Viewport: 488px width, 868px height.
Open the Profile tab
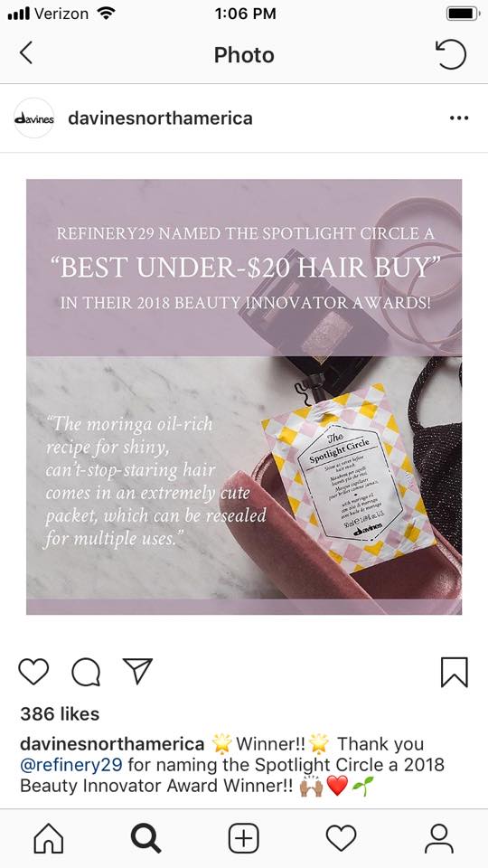point(439,839)
